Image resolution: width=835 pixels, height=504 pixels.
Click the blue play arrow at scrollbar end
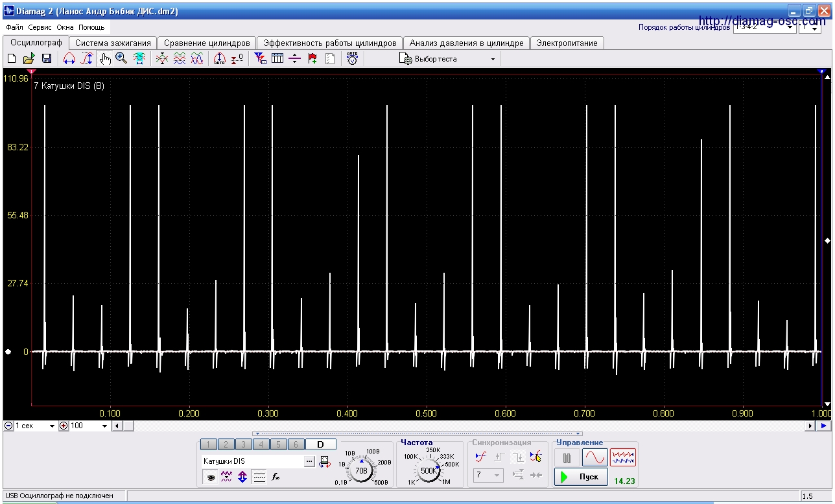pyautogui.click(x=823, y=426)
